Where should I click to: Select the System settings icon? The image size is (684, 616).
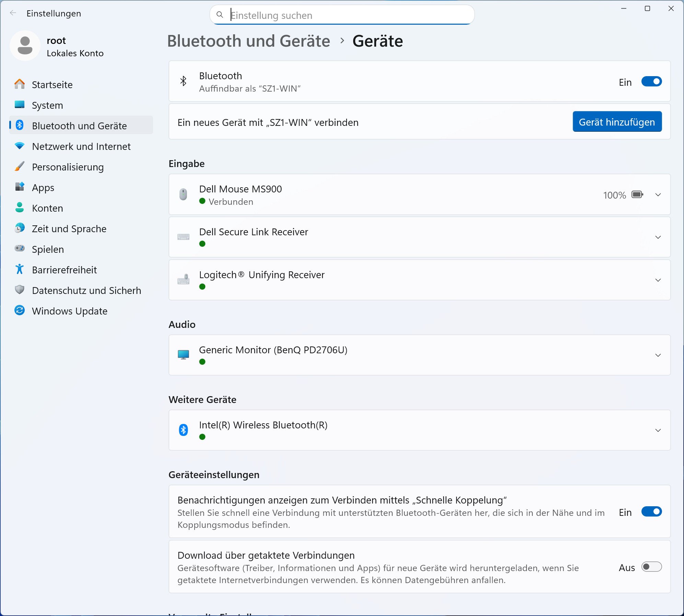point(20,105)
